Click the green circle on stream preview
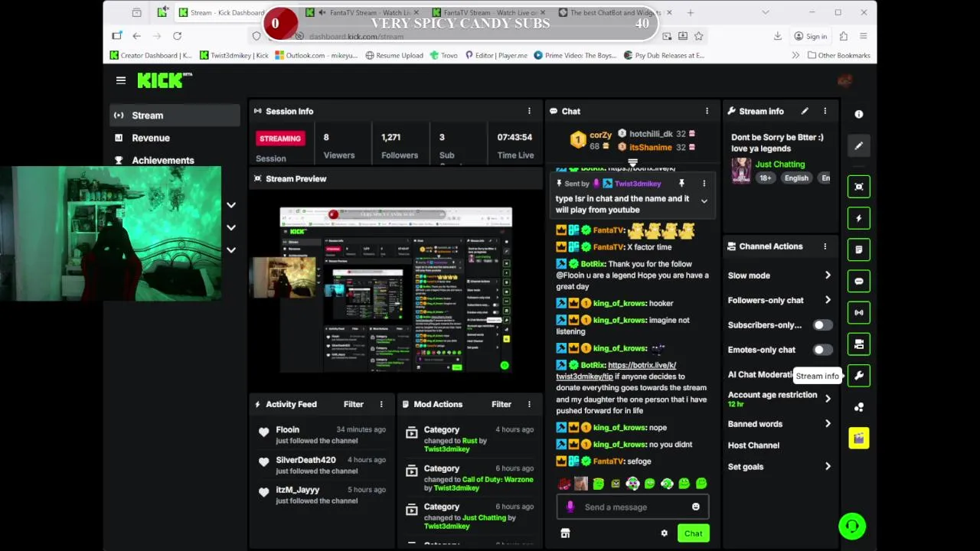 click(505, 365)
